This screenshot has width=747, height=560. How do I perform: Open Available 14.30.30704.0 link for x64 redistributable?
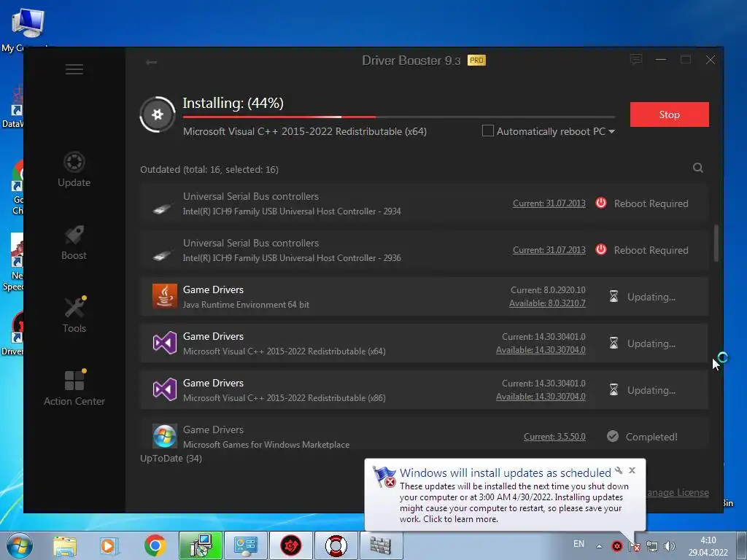click(541, 350)
